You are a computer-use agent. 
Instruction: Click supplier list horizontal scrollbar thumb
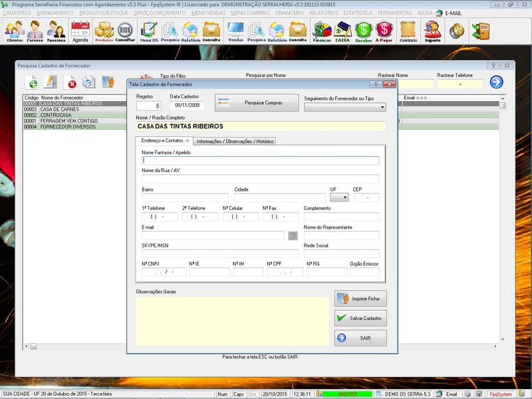34,346
